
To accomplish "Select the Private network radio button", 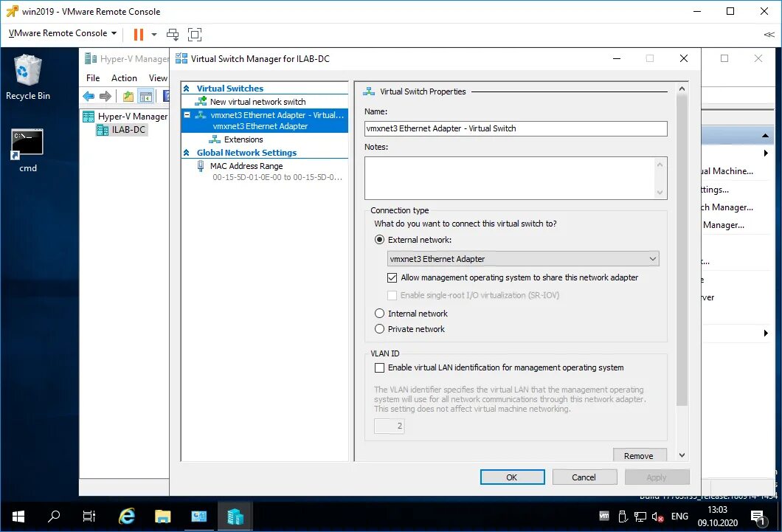I will [379, 329].
